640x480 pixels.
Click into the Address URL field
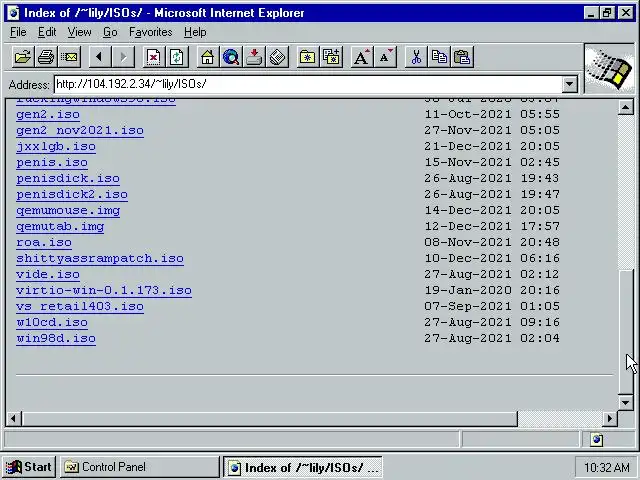click(308, 84)
